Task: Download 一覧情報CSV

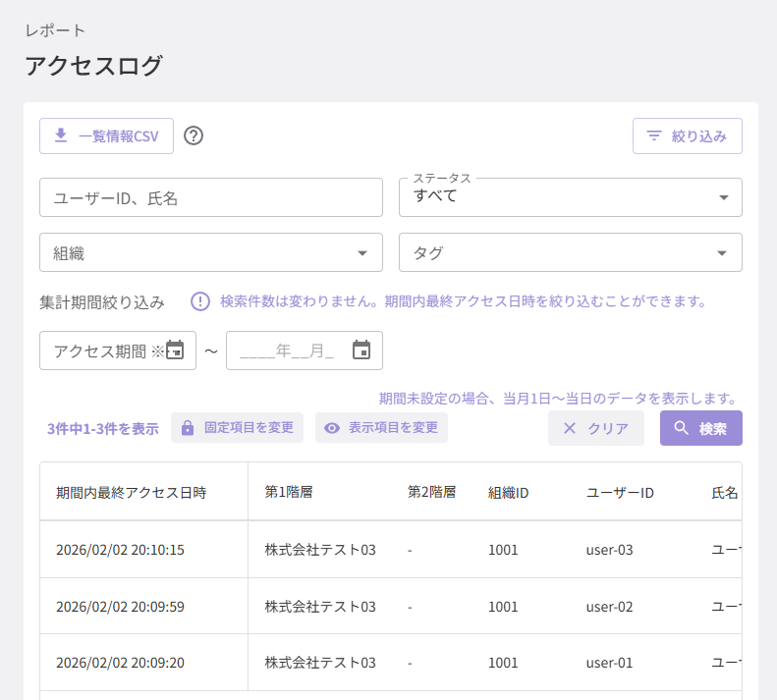Action: pos(106,135)
